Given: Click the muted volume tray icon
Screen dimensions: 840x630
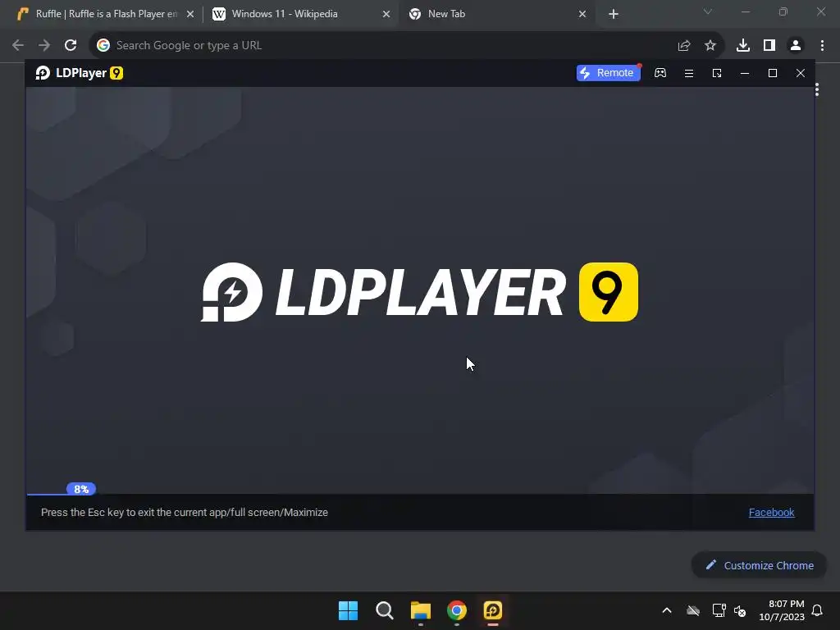Looking at the screenshot, I should pyautogui.click(x=740, y=610).
